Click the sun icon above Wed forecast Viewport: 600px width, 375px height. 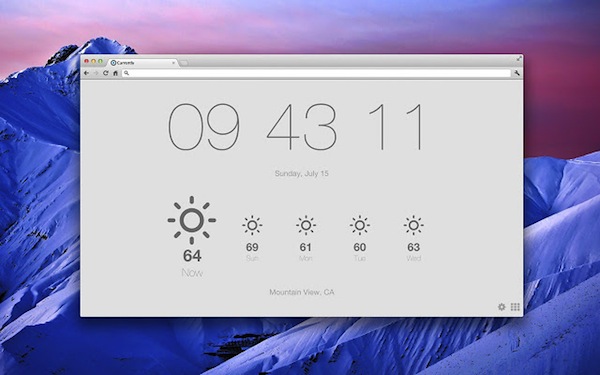(414, 225)
